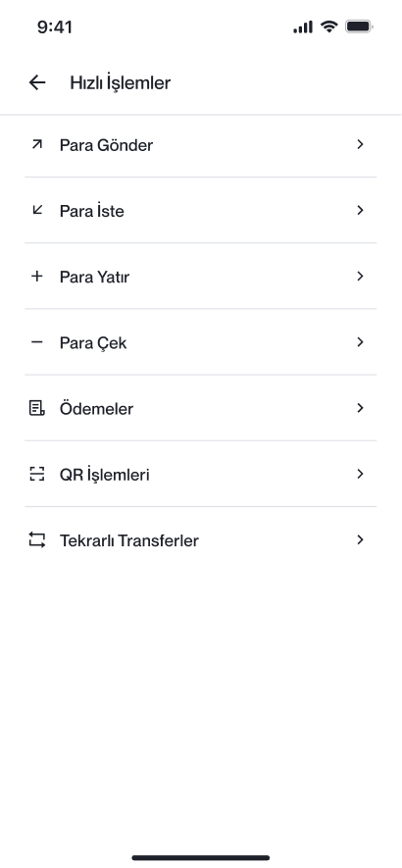402x868 pixels.
Task: Tap the plus icon for Para Yatır
Action: (x=36, y=276)
